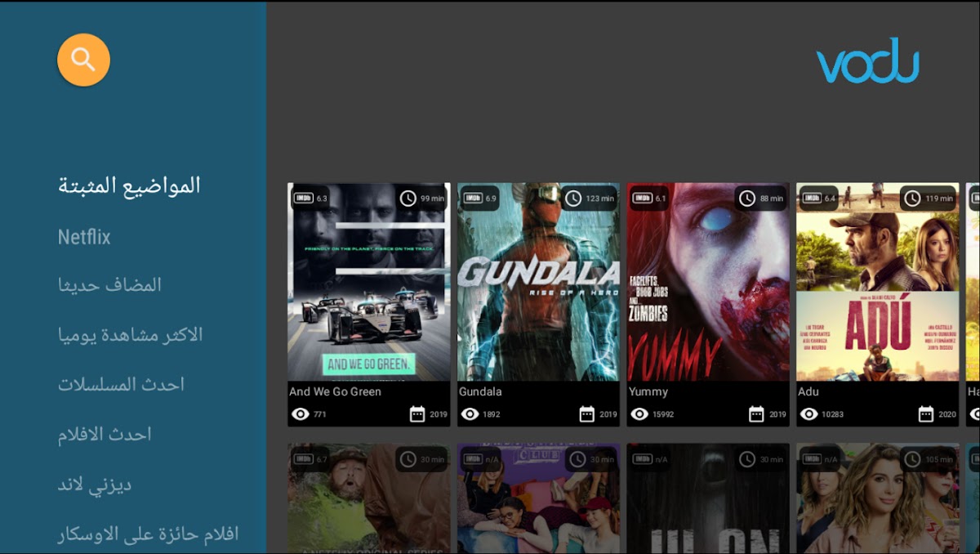Click calendar icon under And We Go Green

(x=417, y=414)
